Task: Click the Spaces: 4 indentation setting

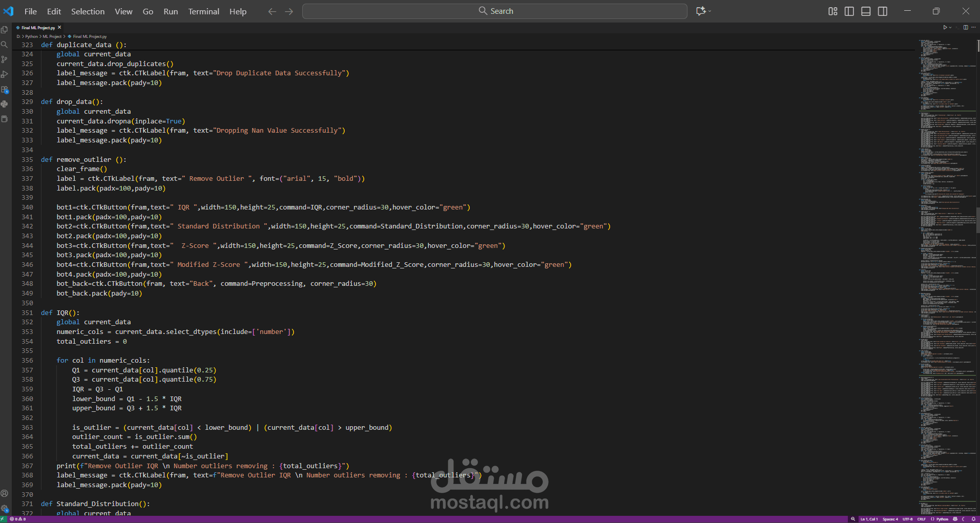Action: [890, 519]
